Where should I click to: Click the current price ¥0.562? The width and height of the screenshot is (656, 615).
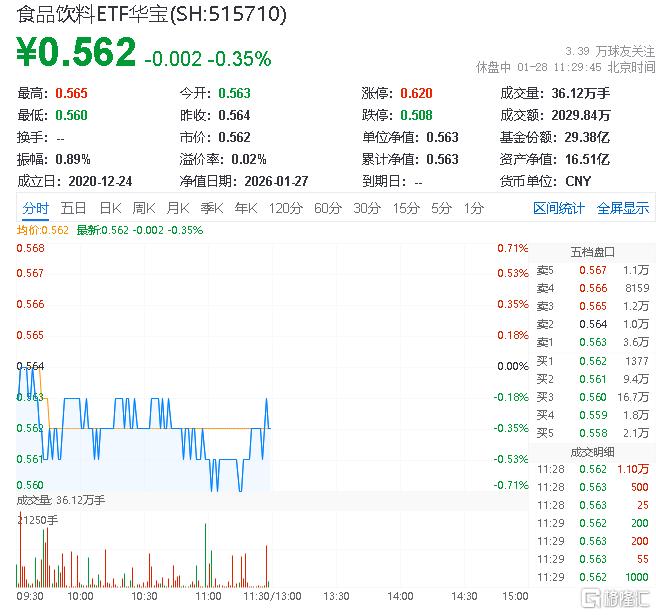(76, 52)
